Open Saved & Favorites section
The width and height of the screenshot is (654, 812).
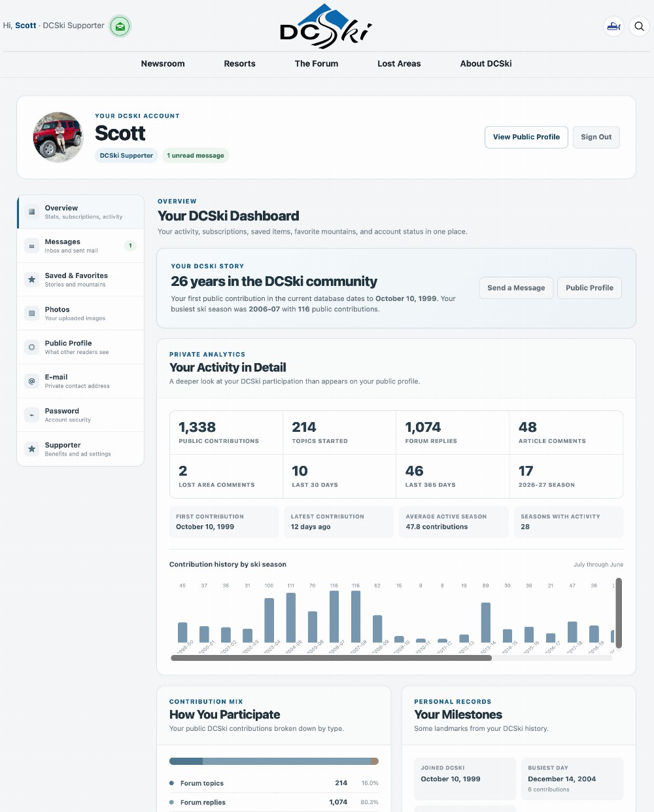point(80,279)
